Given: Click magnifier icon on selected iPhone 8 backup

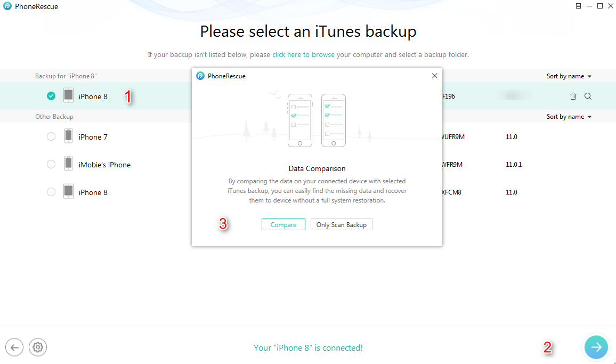Looking at the screenshot, I should click(588, 96).
